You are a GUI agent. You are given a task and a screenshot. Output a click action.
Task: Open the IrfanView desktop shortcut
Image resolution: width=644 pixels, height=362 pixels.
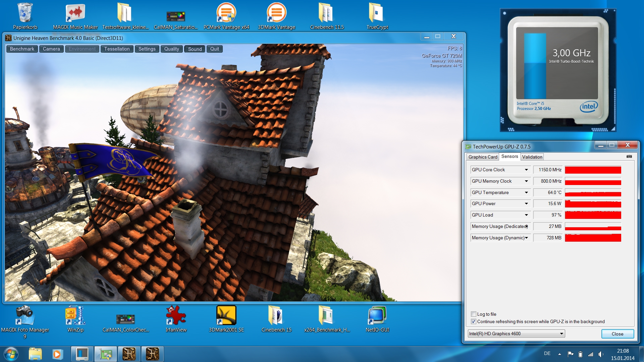[176, 316]
